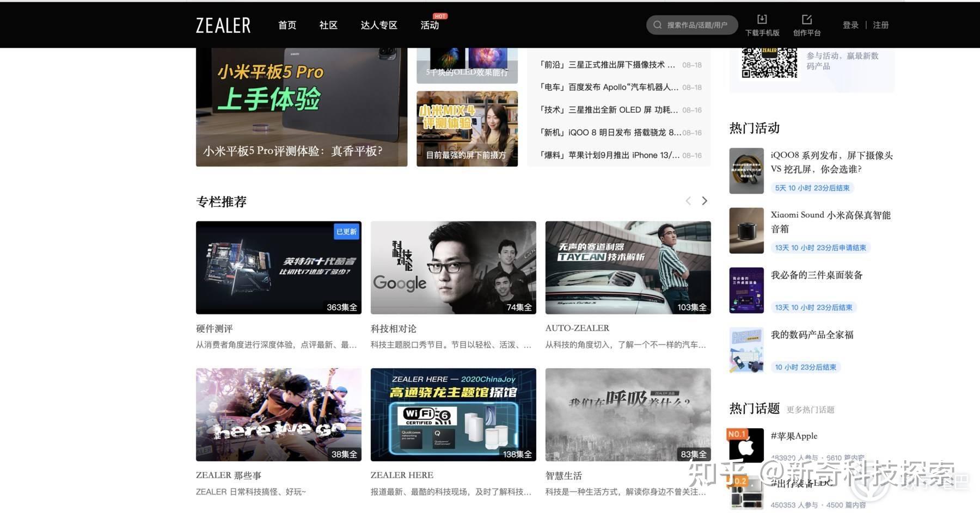Screen dimensions: 980x513
Task: Click the left arrow in 专栏推荐 carousel
Action: [x=688, y=201]
